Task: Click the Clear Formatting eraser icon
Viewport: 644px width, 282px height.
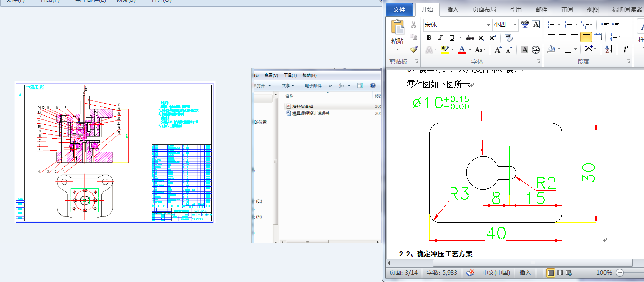Action: click(509, 37)
